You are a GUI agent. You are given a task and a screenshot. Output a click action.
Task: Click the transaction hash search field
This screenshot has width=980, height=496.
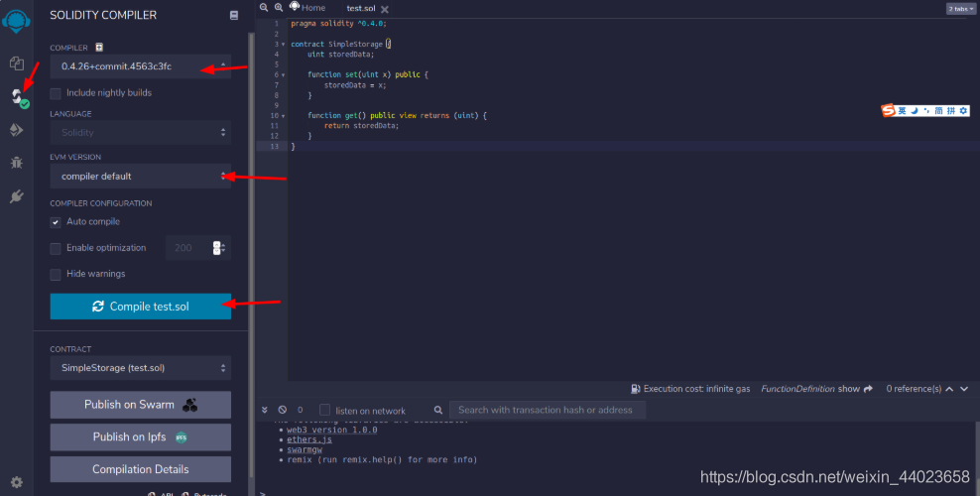click(x=548, y=410)
